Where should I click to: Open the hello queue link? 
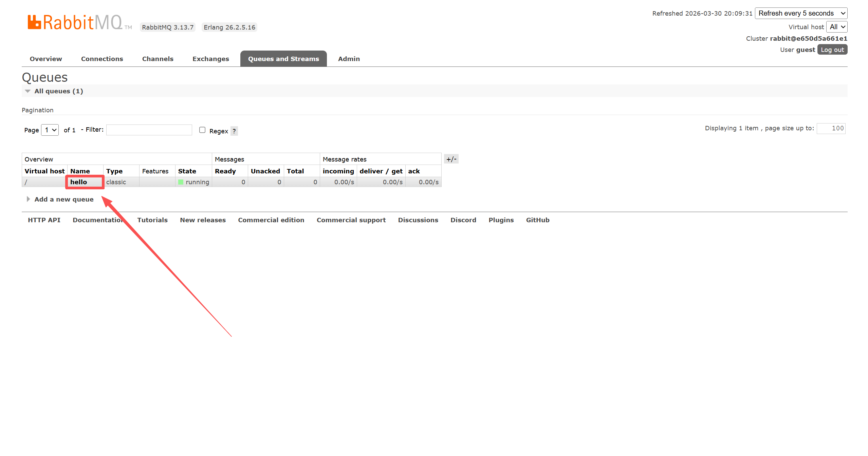(78, 182)
